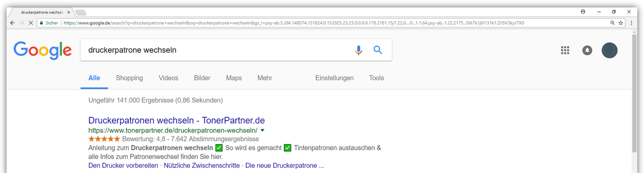Open the Den Drucker vorbereiten sitelink
This screenshot has height=173, width=644.
pos(123,166)
